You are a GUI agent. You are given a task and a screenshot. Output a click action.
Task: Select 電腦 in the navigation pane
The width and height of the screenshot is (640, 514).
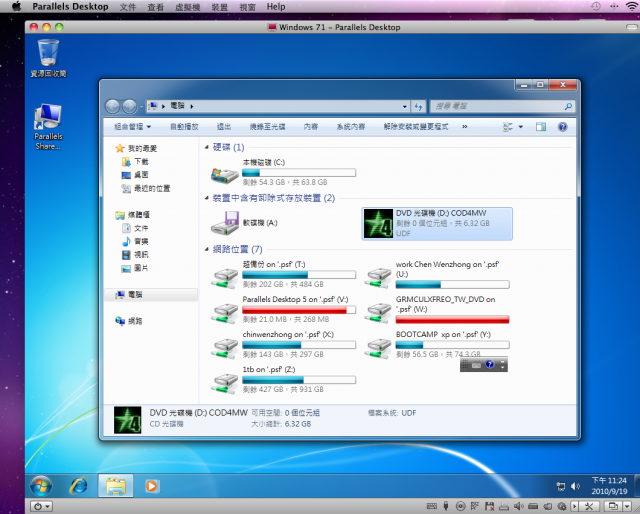tap(151, 295)
